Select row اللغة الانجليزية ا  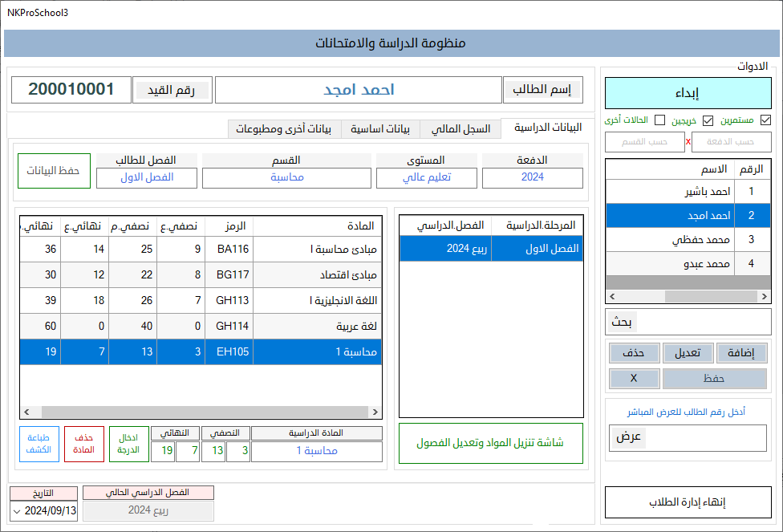[x=201, y=301]
